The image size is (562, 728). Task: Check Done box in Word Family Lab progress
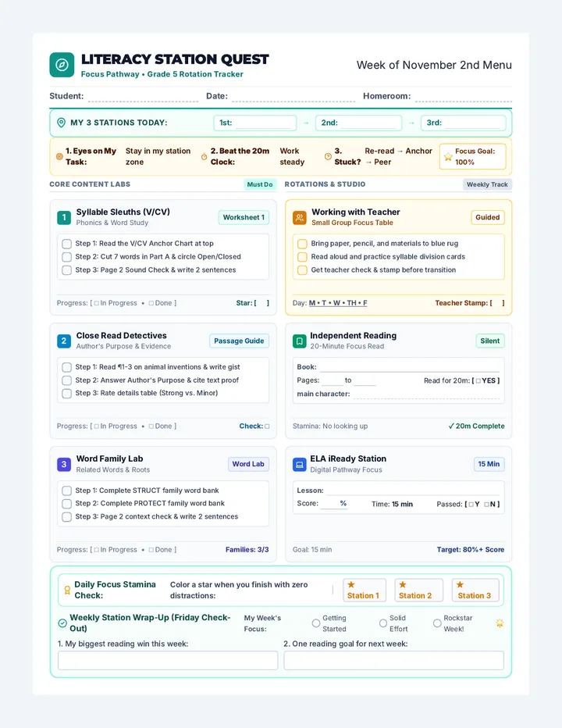(x=151, y=550)
